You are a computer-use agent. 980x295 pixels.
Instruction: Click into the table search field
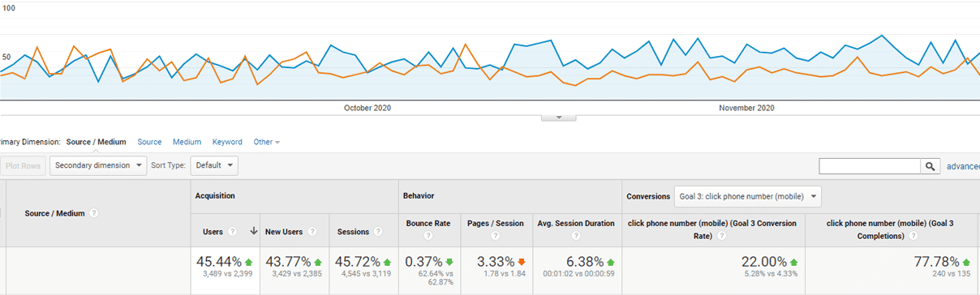click(870, 166)
